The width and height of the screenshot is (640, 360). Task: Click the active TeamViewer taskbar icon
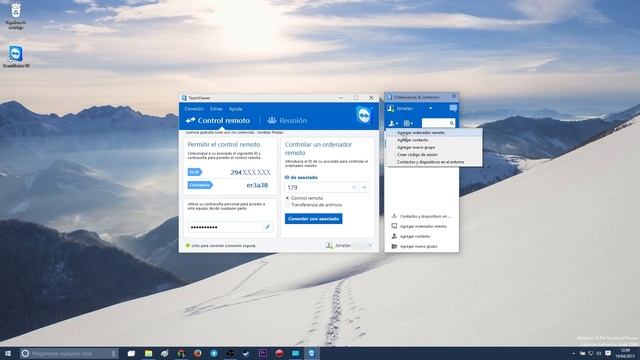click(x=312, y=353)
